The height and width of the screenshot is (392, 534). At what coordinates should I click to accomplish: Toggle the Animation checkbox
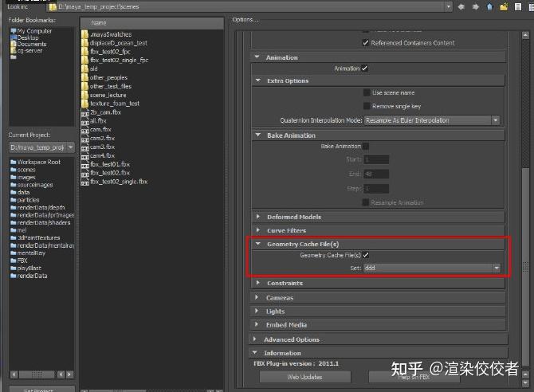point(365,68)
